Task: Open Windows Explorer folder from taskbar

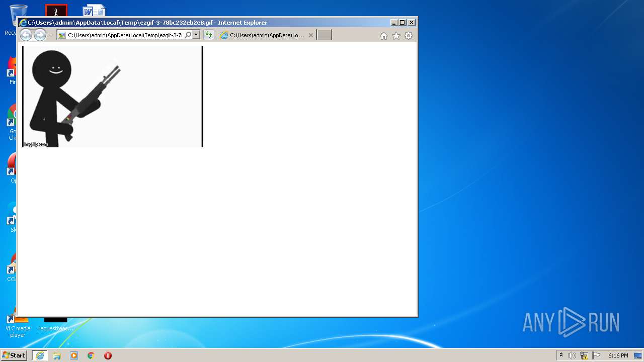Action: point(57,355)
